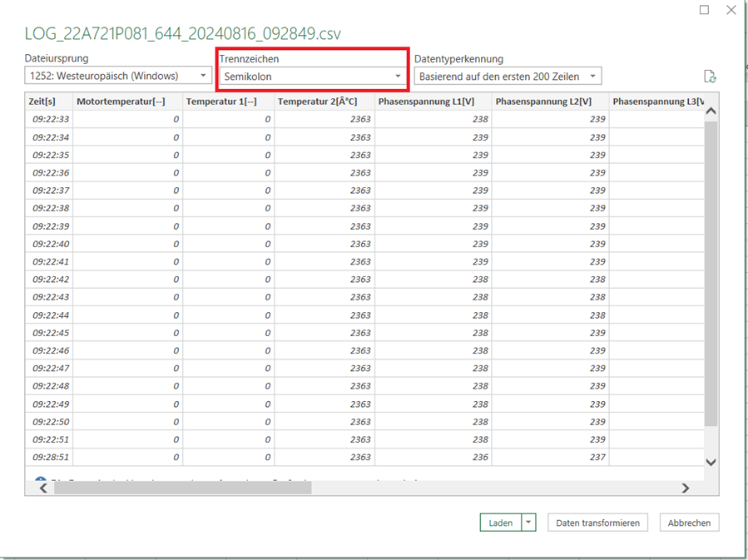Click the refresh preview icon
This screenshot has width=748, height=560.
pos(710,77)
